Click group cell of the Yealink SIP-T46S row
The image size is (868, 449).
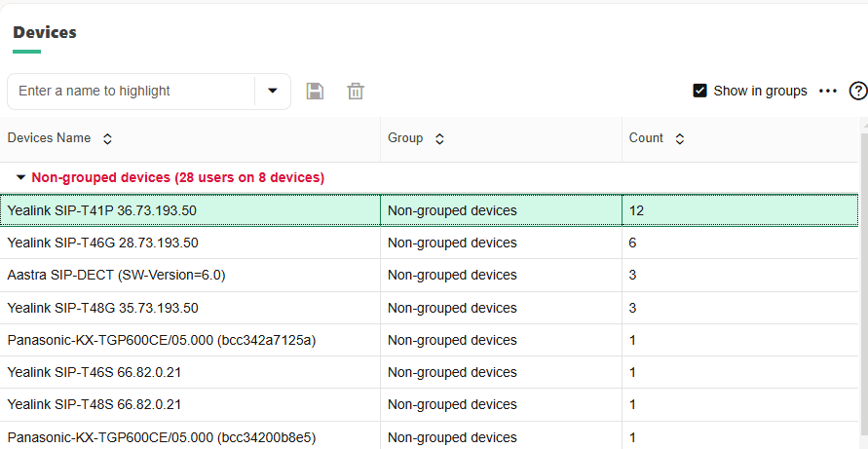tap(501, 372)
